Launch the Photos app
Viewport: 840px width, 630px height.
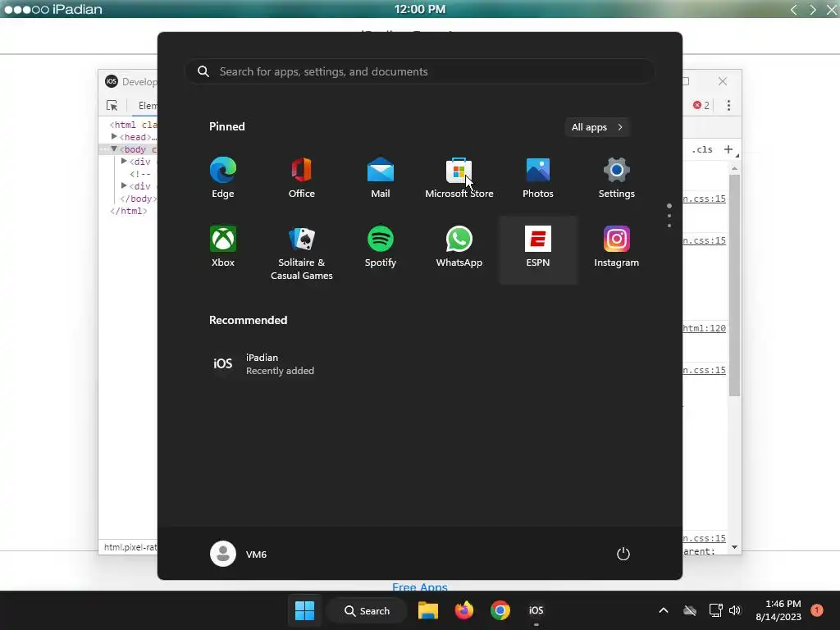coord(538,178)
